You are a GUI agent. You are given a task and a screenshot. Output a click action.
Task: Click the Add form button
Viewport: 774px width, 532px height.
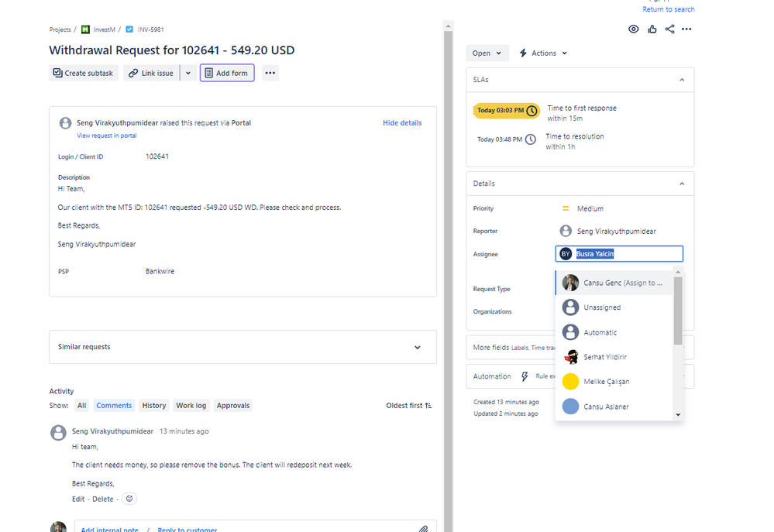(x=227, y=73)
